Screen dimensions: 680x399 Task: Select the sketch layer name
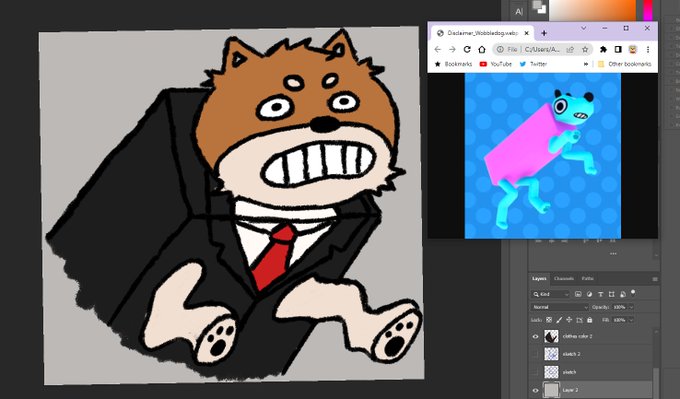pyautogui.click(x=569, y=372)
